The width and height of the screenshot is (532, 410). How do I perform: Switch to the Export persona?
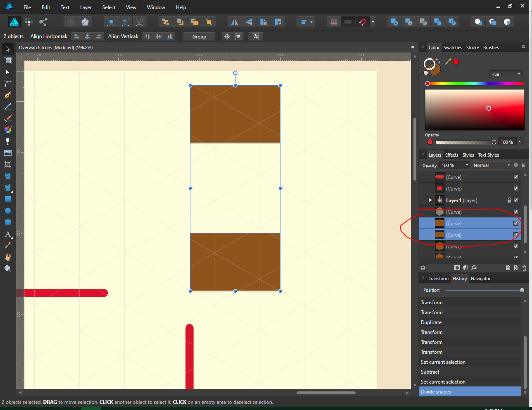pos(43,22)
